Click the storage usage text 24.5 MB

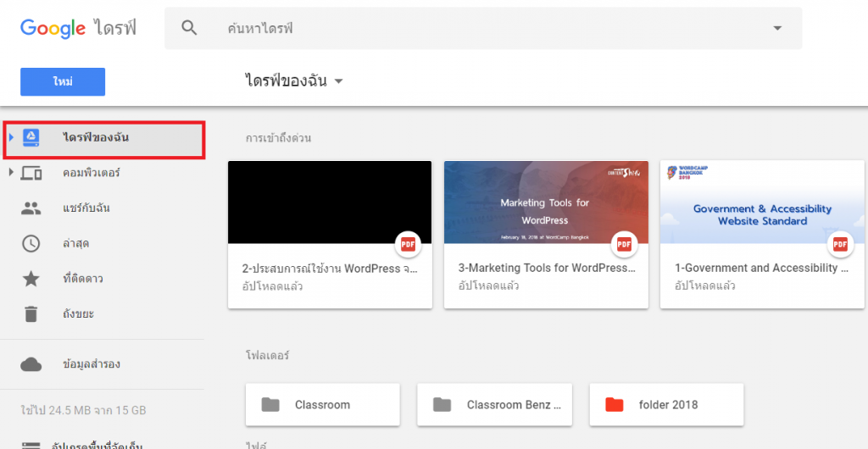[x=83, y=410]
